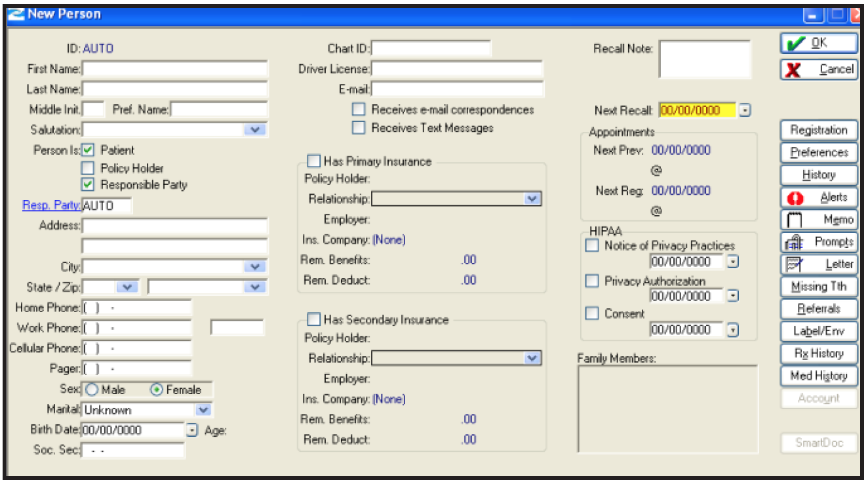
Task: Select the Male radio button
Action: [92, 390]
